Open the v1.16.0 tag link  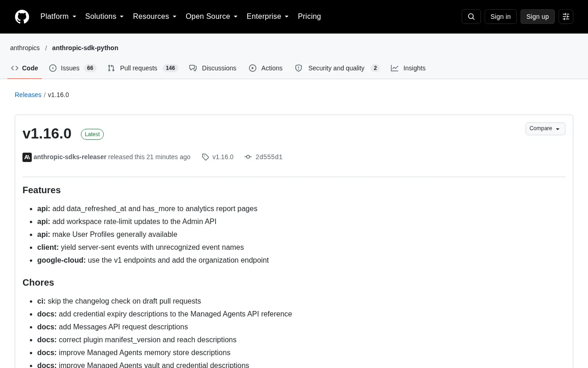click(223, 157)
